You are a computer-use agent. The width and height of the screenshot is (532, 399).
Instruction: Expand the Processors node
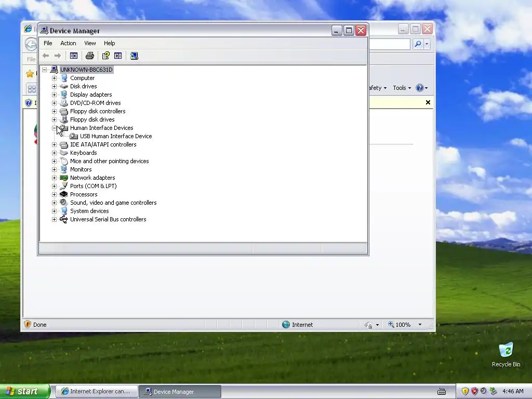coord(54,194)
